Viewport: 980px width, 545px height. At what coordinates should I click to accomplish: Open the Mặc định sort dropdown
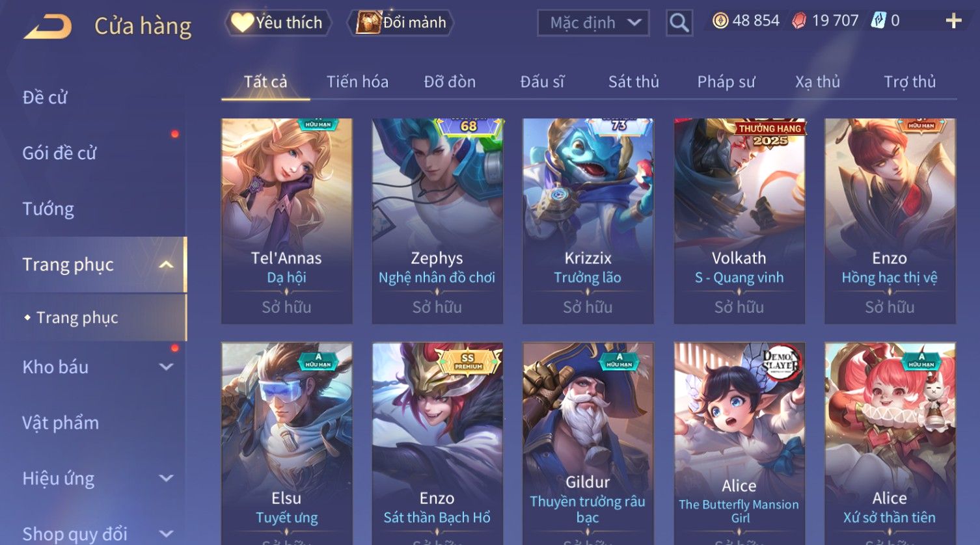[593, 23]
